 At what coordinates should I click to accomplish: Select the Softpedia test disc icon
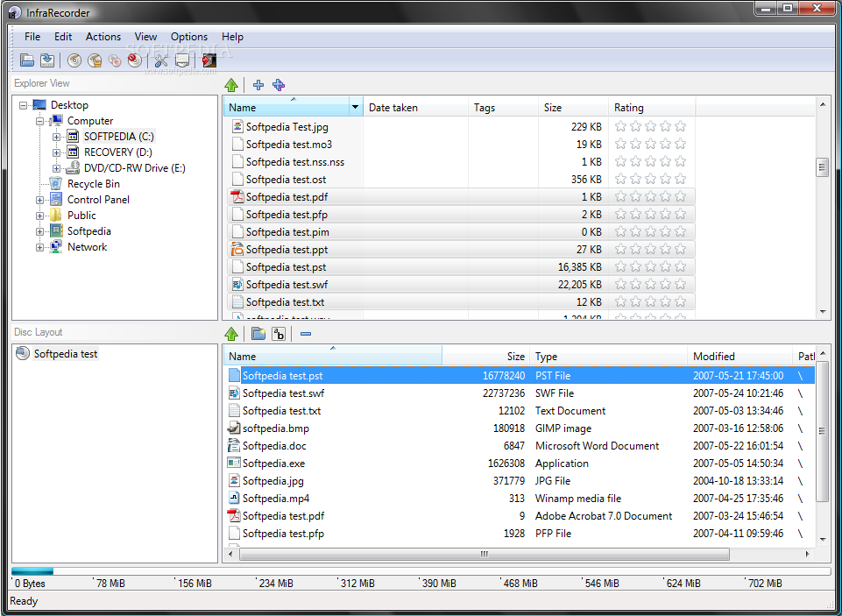[23, 353]
